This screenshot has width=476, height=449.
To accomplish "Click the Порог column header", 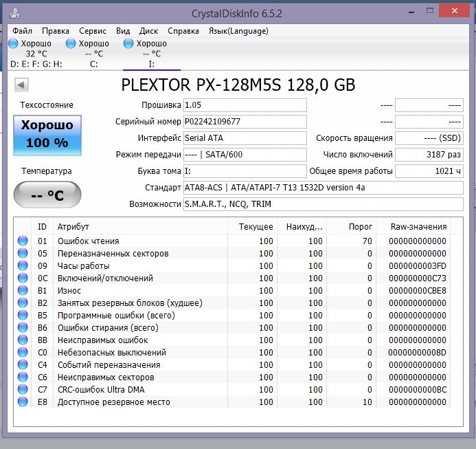I will pyautogui.click(x=351, y=227).
